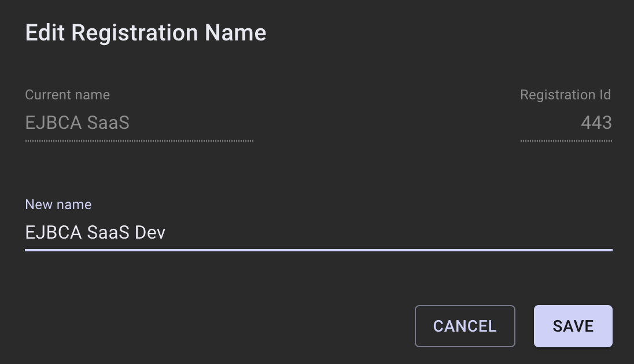
Task: Click the highlighted underline of New name field
Action: pyautogui.click(x=318, y=250)
